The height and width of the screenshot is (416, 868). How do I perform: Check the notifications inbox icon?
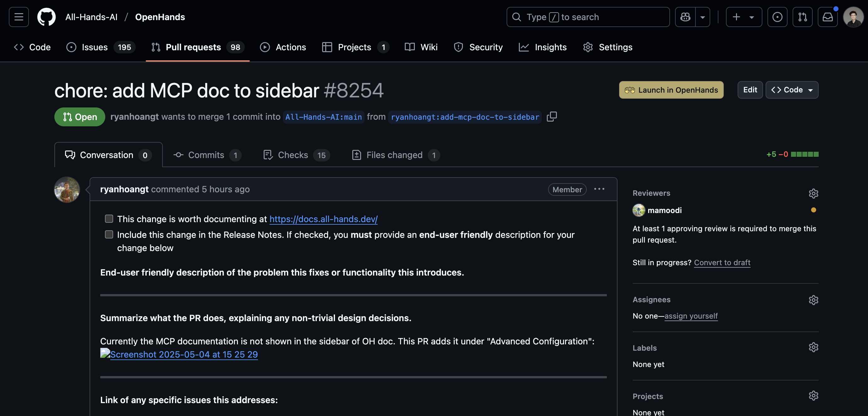click(827, 17)
